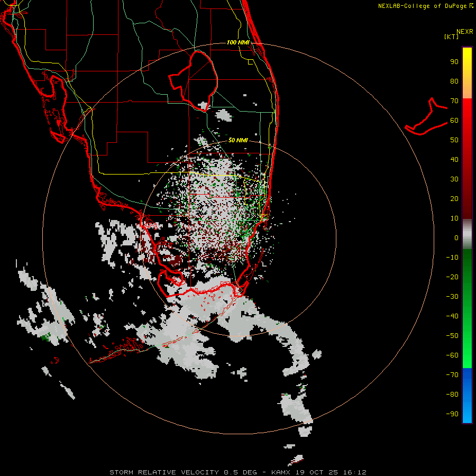Click the -40 value on the velocity scale
476x476 pixels.
(x=452, y=316)
